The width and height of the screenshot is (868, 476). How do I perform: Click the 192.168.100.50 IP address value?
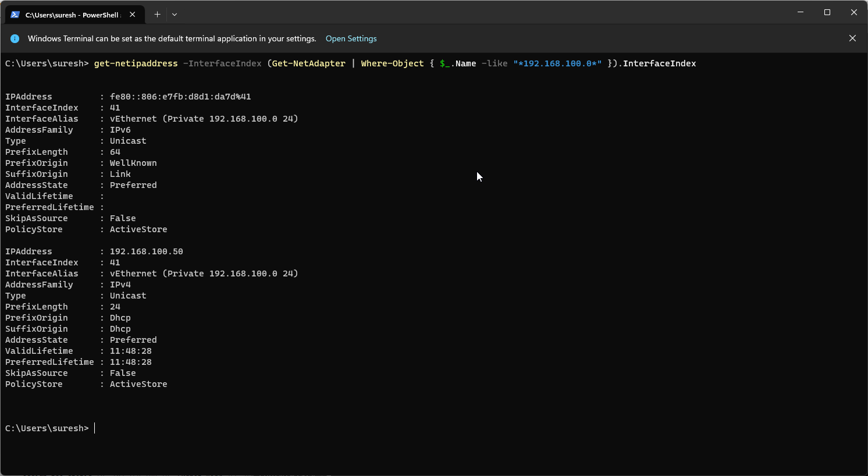[147, 251]
